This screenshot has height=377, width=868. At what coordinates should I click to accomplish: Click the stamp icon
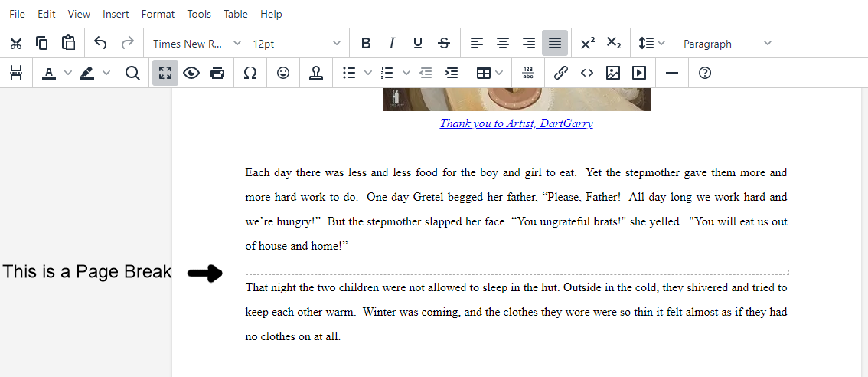coord(316,73)
